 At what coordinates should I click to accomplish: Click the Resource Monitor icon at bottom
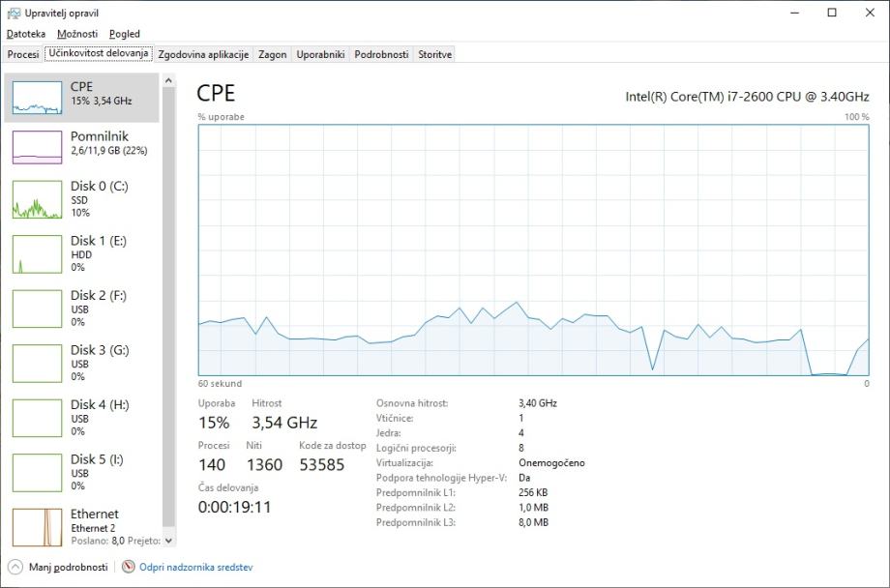129,567
